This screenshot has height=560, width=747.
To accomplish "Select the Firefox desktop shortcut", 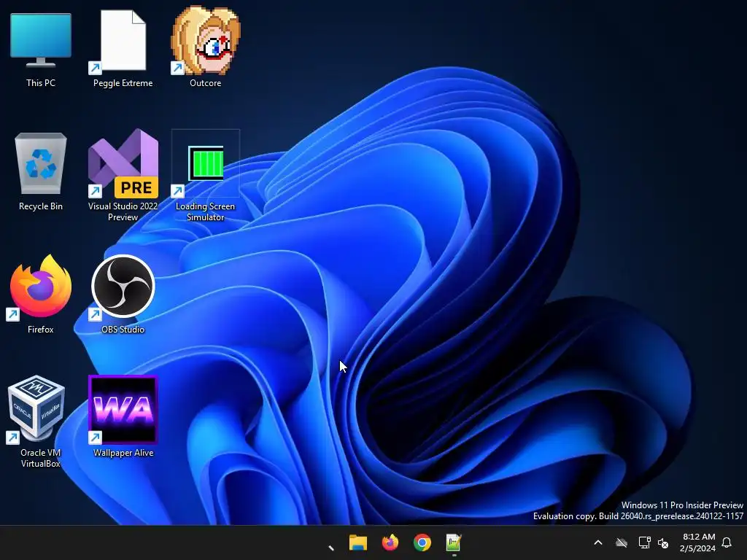I will [41, 293].
